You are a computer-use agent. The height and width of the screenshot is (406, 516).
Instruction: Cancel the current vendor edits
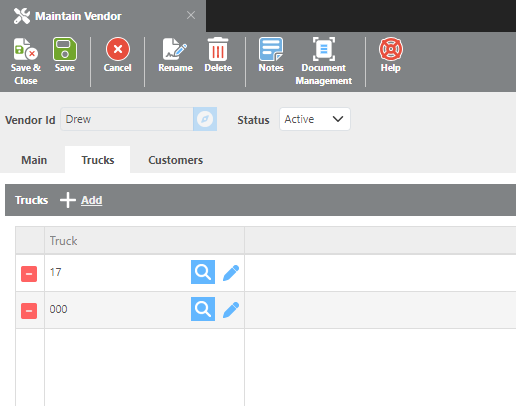pos(118,49)
